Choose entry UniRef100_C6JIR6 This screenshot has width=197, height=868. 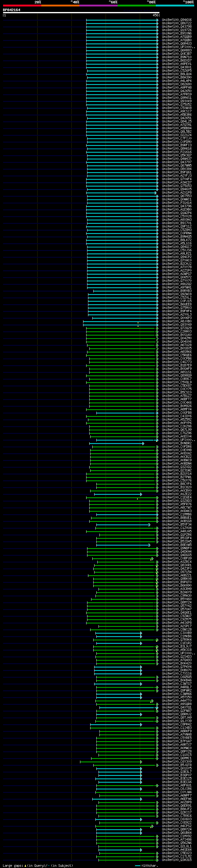[176, 789]
